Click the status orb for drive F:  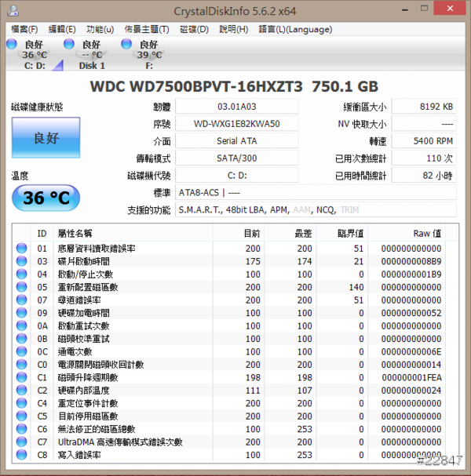click(126, 45)
